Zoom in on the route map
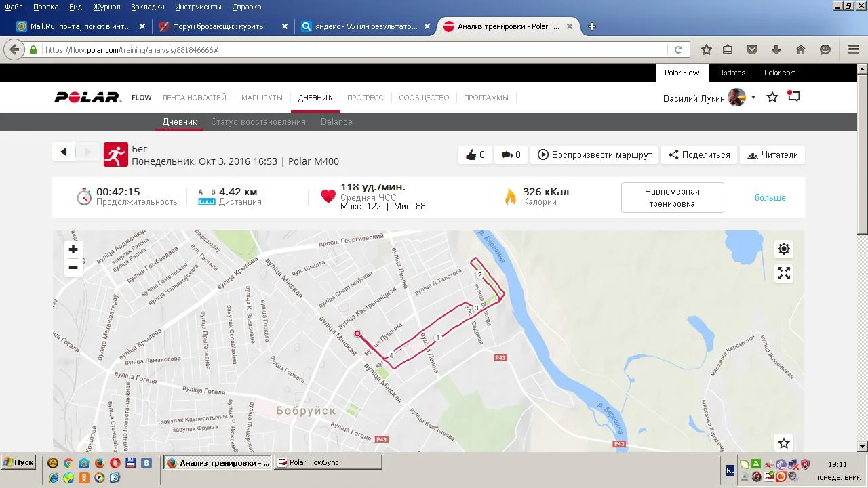 73,249
